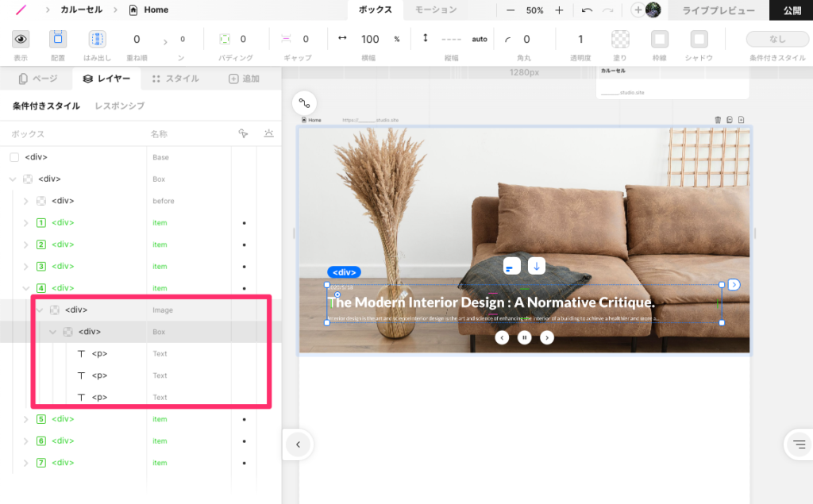
Task: Select the second Text p layer
Action: (141, 375)
